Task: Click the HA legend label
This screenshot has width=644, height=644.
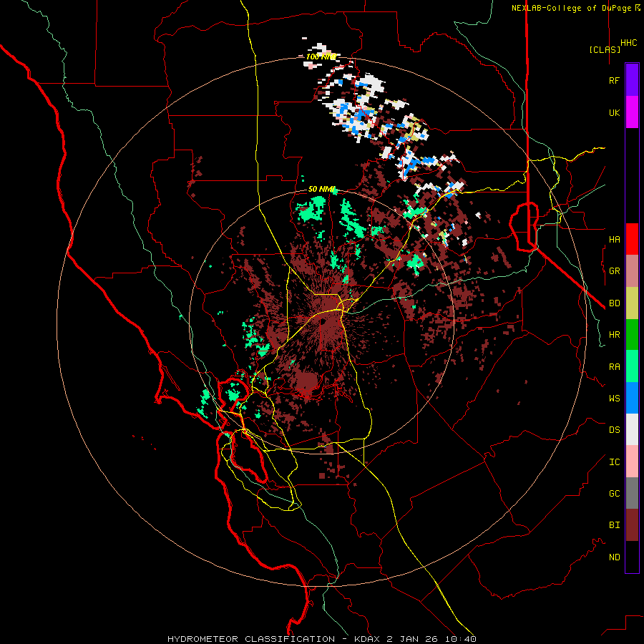Action: click(614, 239)
